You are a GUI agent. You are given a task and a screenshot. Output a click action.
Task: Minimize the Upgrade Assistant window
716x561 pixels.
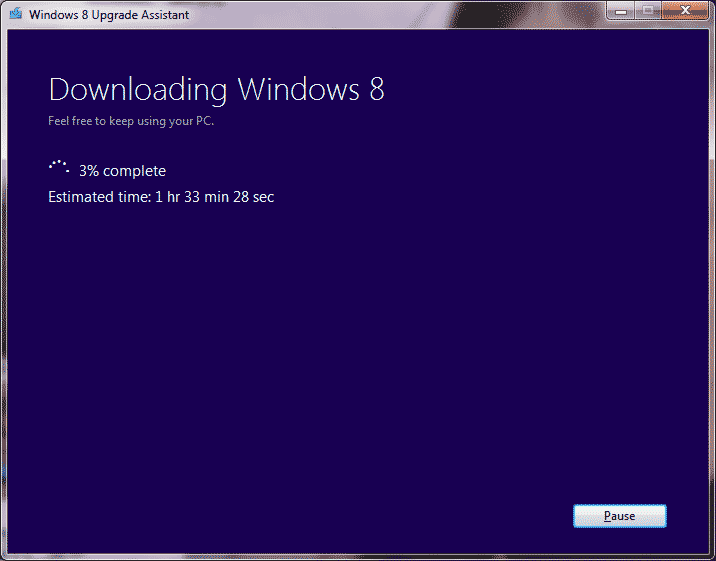click(621, 10)
